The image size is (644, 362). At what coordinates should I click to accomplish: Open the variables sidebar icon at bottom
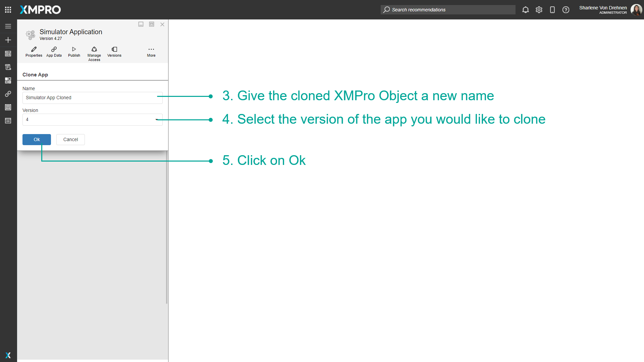pos(8,121)
